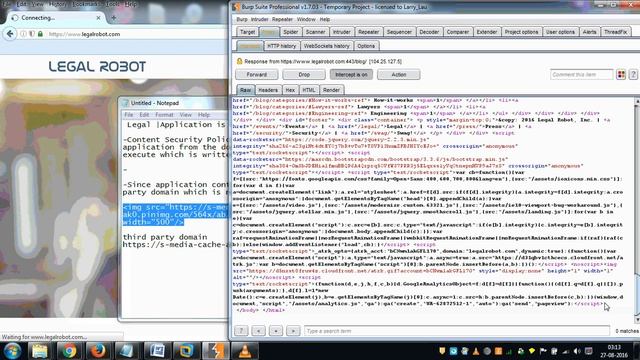This screenshot has height=360, width=640.
Task: Go to the previous search match
Action: [x=258, y=331]
